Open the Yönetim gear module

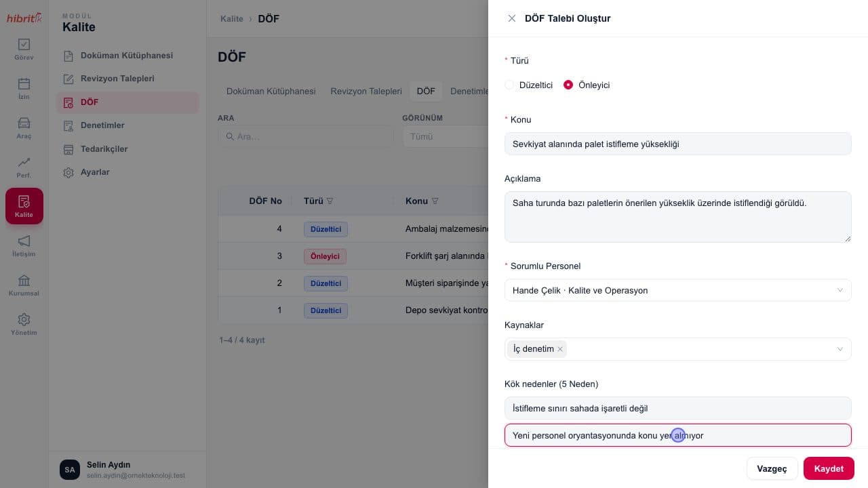pyautogui.click(x=24, y=325)
